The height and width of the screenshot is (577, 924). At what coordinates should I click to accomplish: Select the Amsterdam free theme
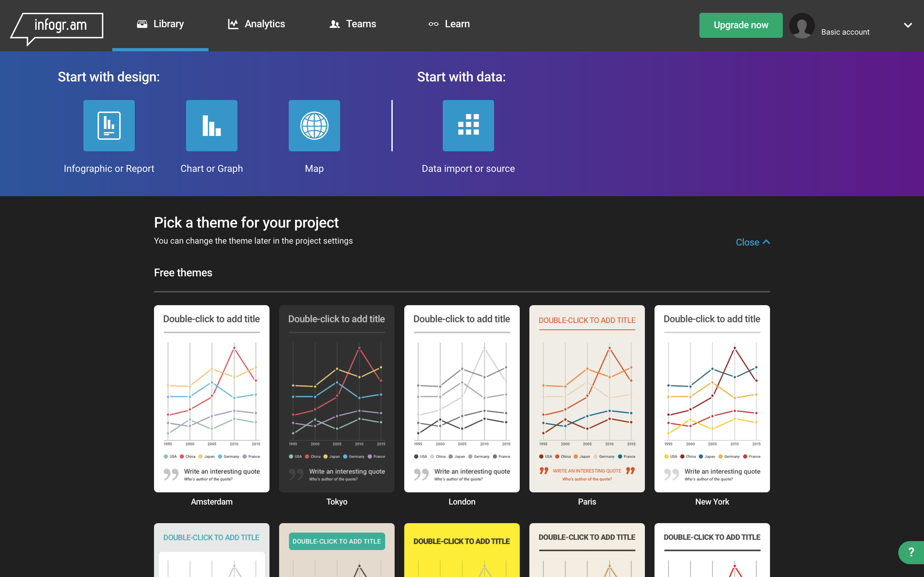click(211, 398)
